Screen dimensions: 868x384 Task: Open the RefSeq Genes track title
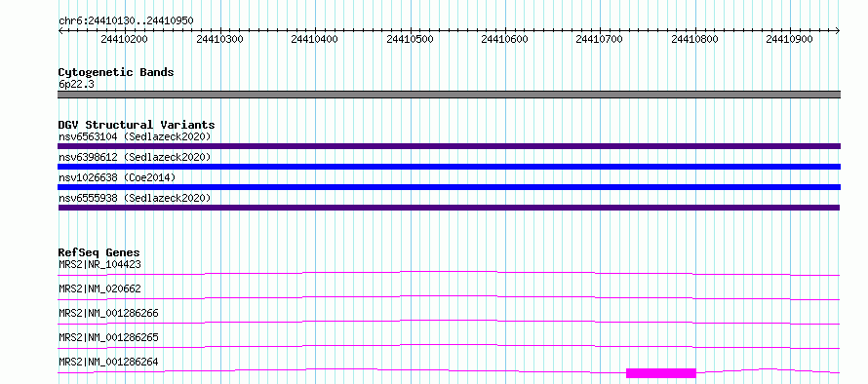99,252
